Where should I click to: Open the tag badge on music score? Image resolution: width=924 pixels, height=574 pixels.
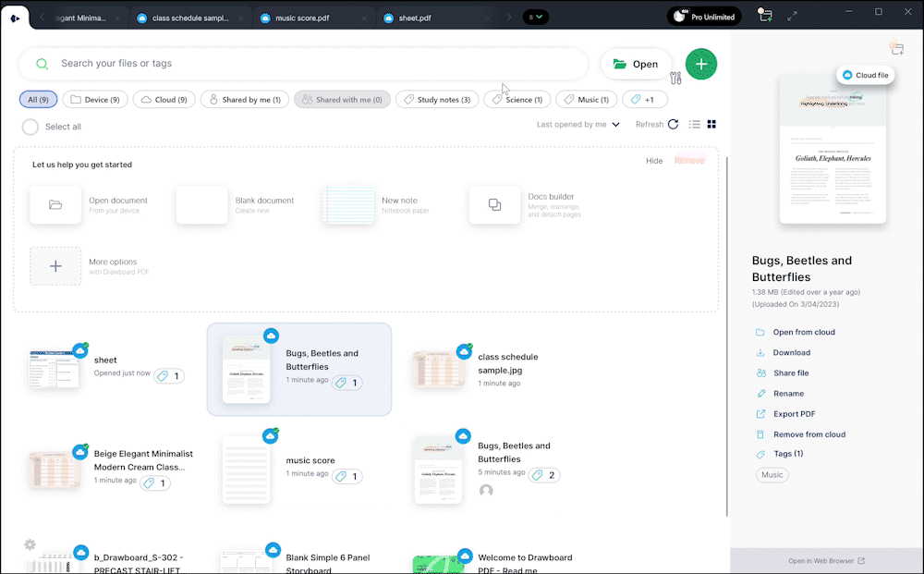click(x=347, y=476)
